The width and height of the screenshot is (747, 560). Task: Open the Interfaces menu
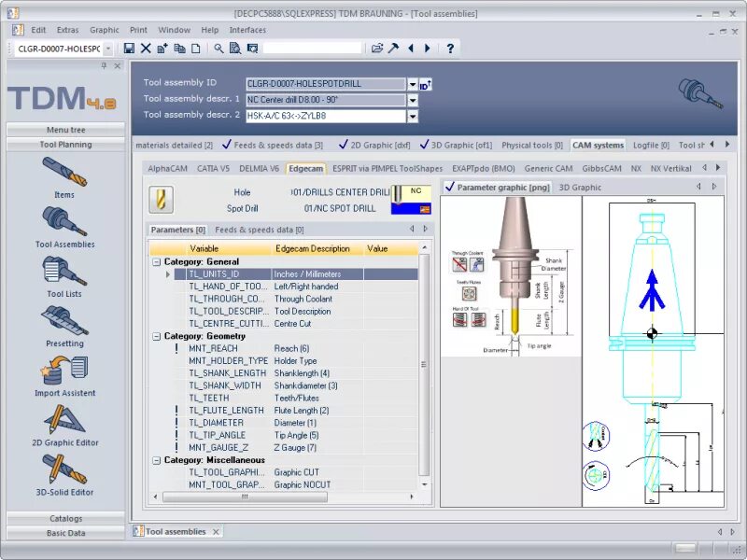(247, 30)
